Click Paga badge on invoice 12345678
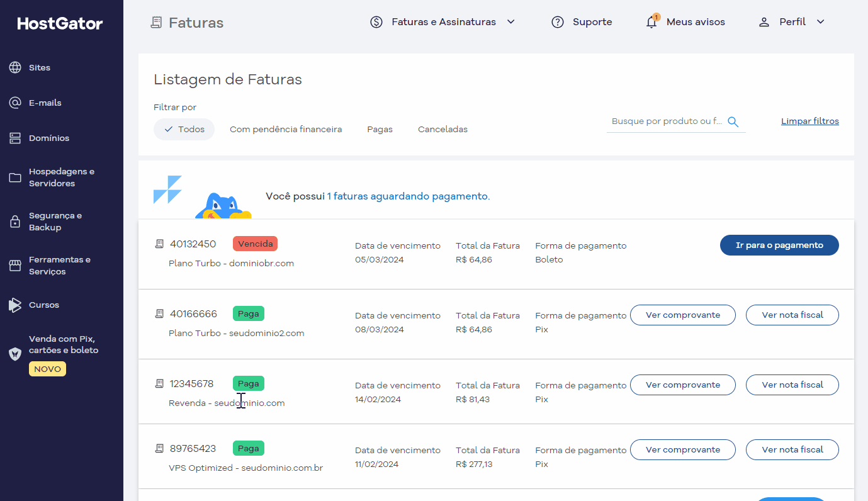 coord(248,383)
